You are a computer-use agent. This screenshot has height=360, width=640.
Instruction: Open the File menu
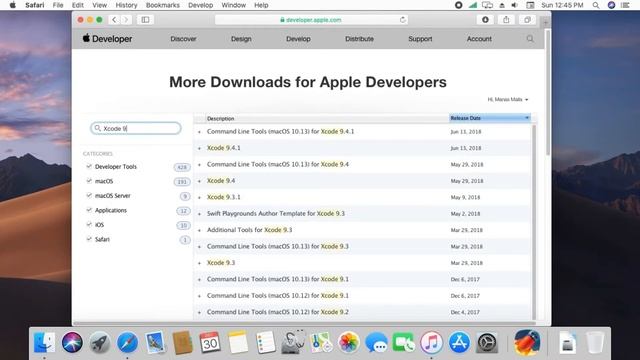(58, 5)
